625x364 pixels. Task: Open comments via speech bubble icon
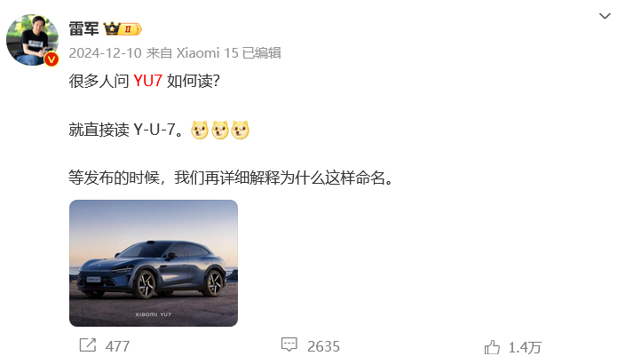289,344
